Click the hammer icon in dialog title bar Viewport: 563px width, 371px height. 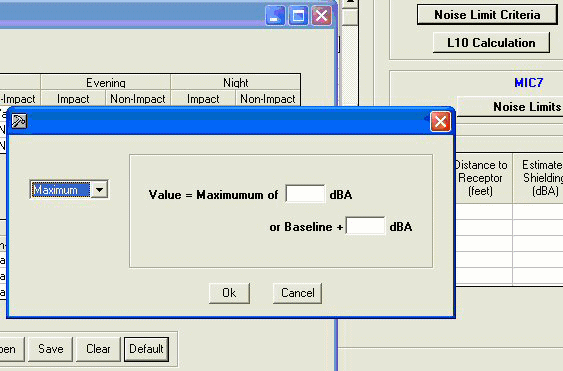[x=19, y=121]
